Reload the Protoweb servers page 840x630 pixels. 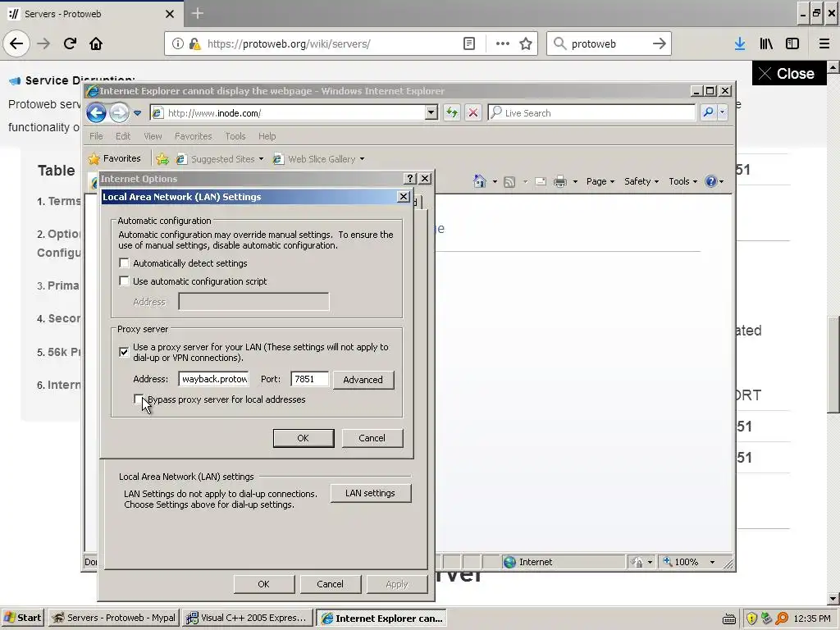(70, 43)
